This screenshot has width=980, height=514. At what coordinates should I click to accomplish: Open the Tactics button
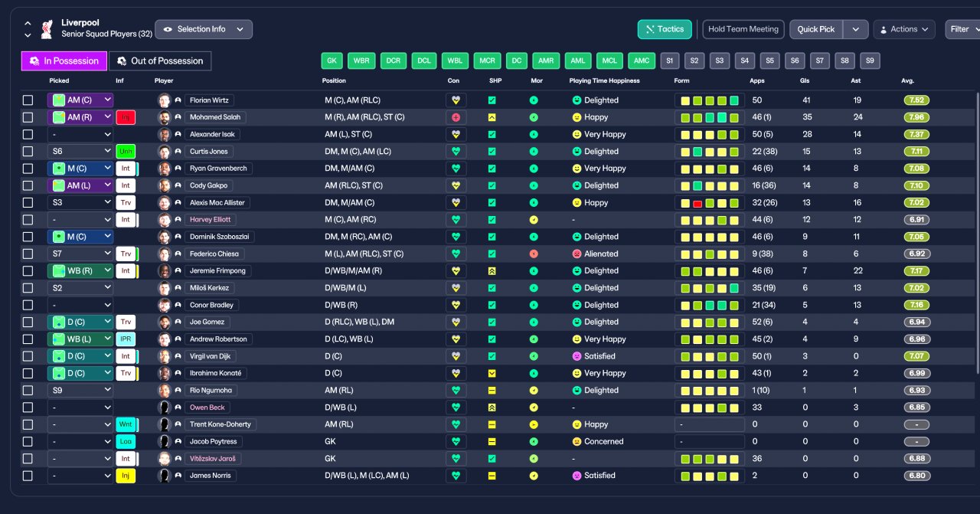665,29
